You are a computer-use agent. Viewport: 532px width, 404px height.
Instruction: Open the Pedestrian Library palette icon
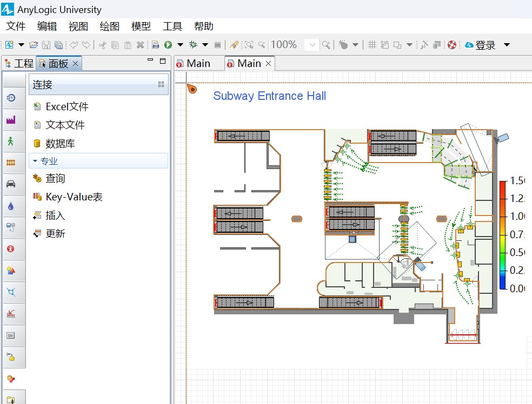pyautogui.click(x=11, y=141)
